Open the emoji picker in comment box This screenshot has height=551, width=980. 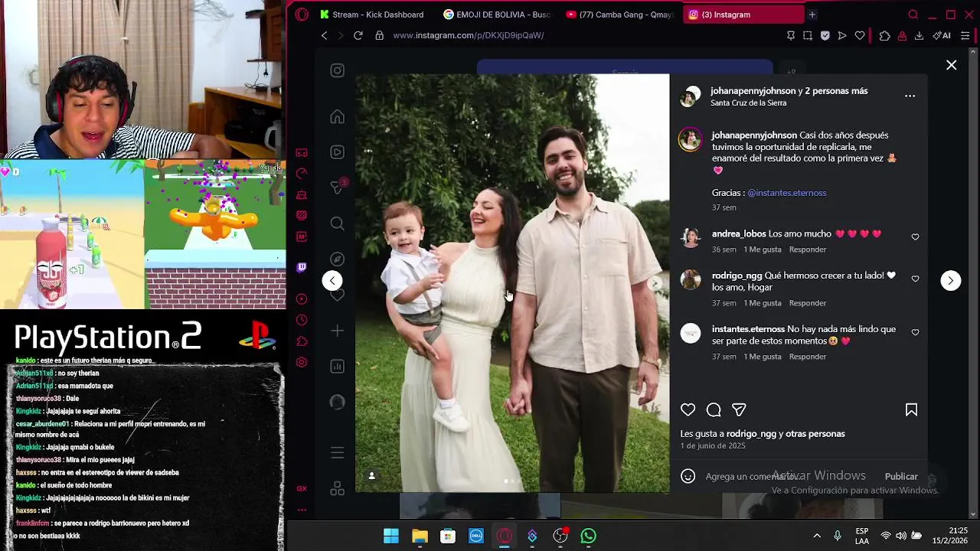coord(688,476)
